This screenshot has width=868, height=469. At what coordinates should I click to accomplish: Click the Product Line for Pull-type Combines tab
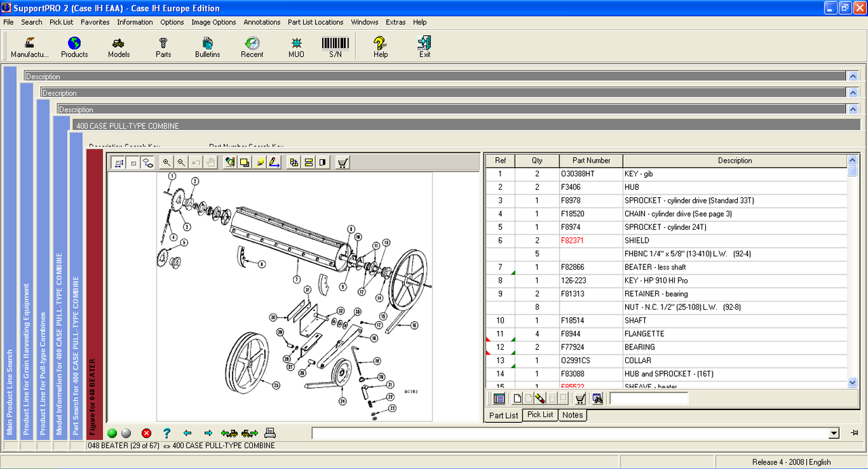pyautogui.click(x=43, y=271)
